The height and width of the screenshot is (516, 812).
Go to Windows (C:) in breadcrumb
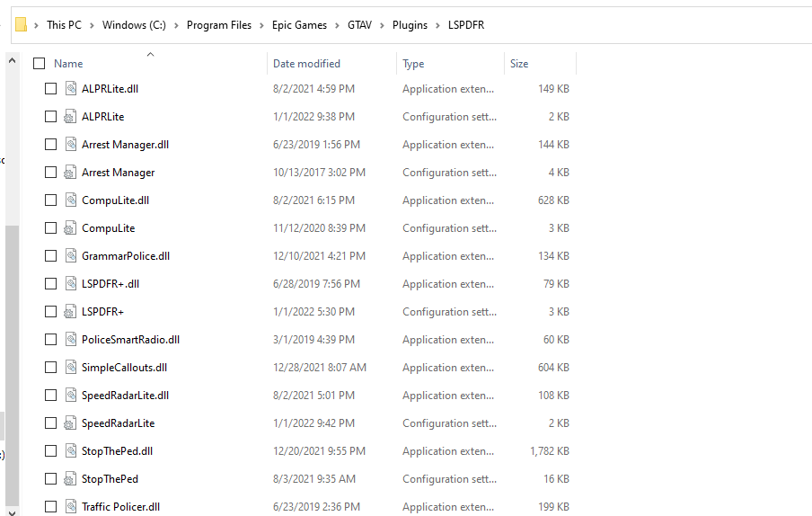tap(134, 25)
